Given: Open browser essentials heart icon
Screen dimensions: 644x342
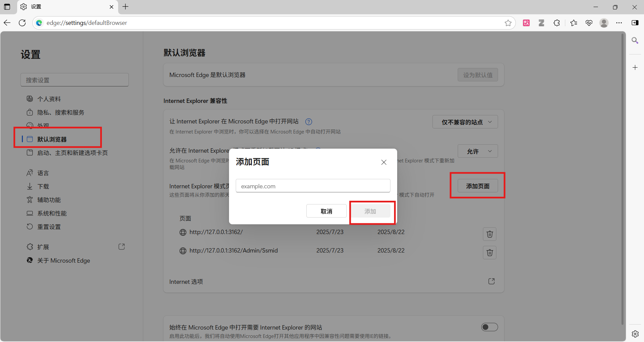Looking at the screenshot, I should [589, 23].
